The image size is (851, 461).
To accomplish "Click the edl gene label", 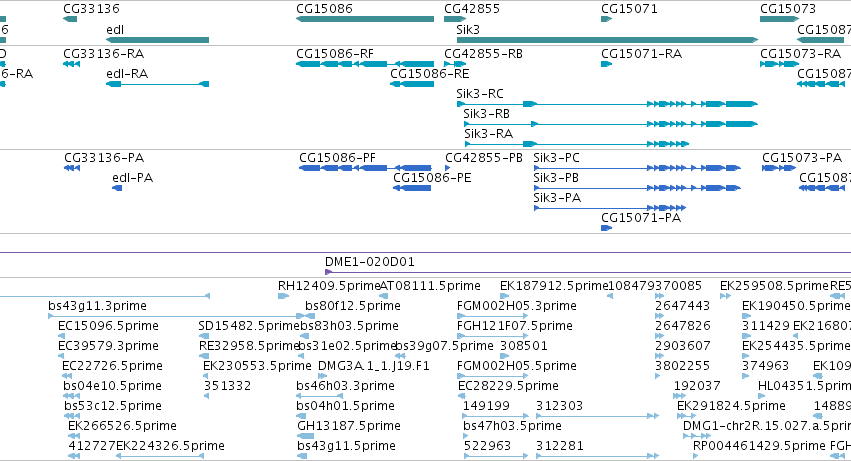I will [115, 30].
